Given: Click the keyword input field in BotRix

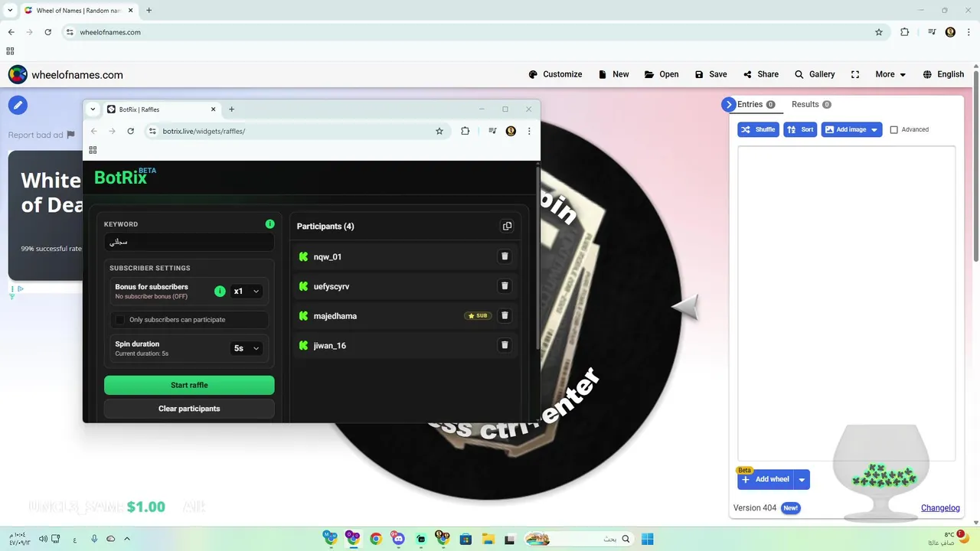Looking at the screenshot, I should 189,242.
